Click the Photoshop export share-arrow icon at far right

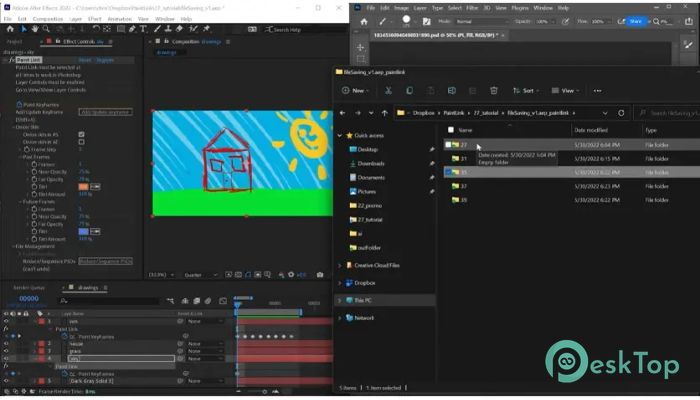[689, 21]
